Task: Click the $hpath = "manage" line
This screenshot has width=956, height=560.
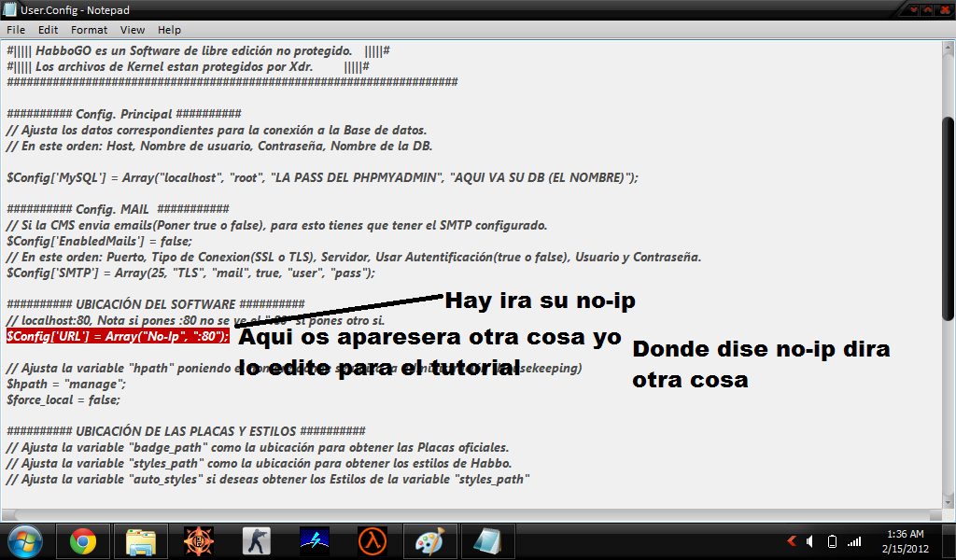Action: [x=66, y=384]
